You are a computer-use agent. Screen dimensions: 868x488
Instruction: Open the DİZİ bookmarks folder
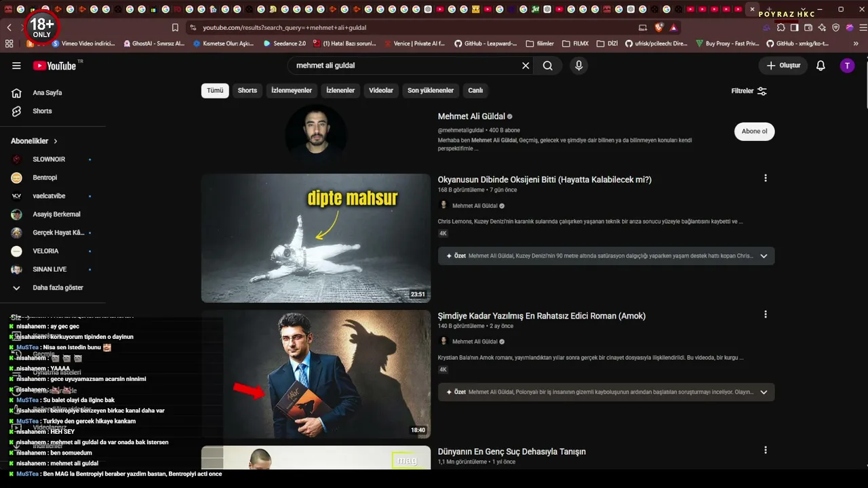(x=607, y=43)
